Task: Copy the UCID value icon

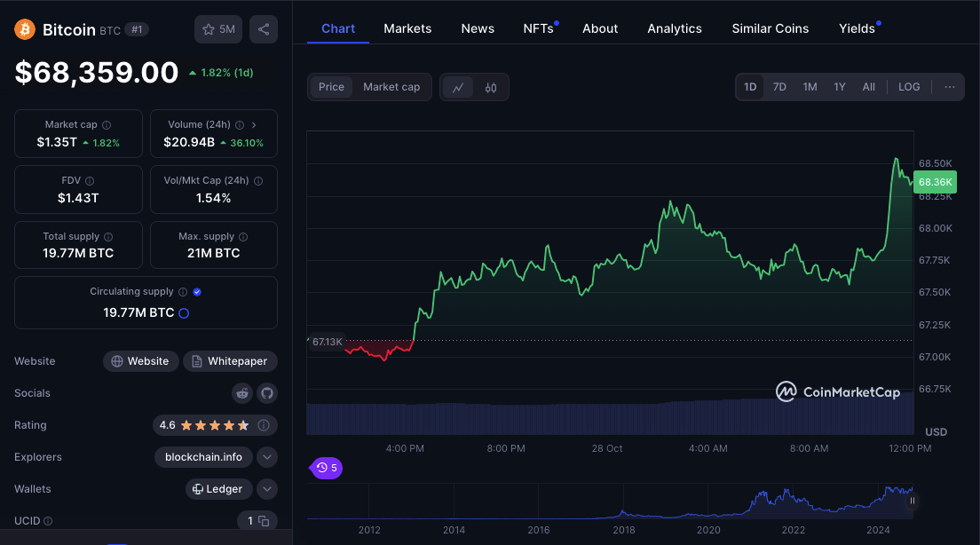Action: (263, 521)
